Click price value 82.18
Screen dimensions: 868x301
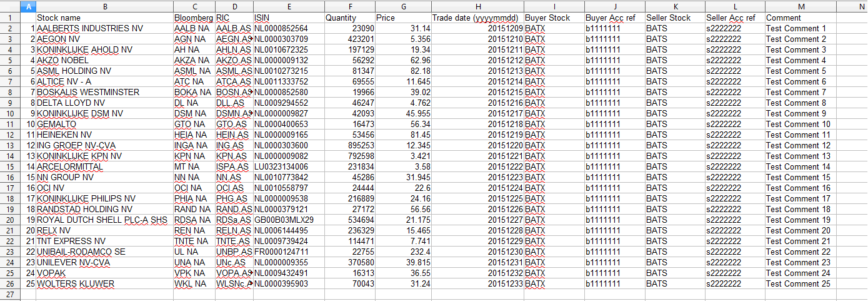(x=403, y=71)
